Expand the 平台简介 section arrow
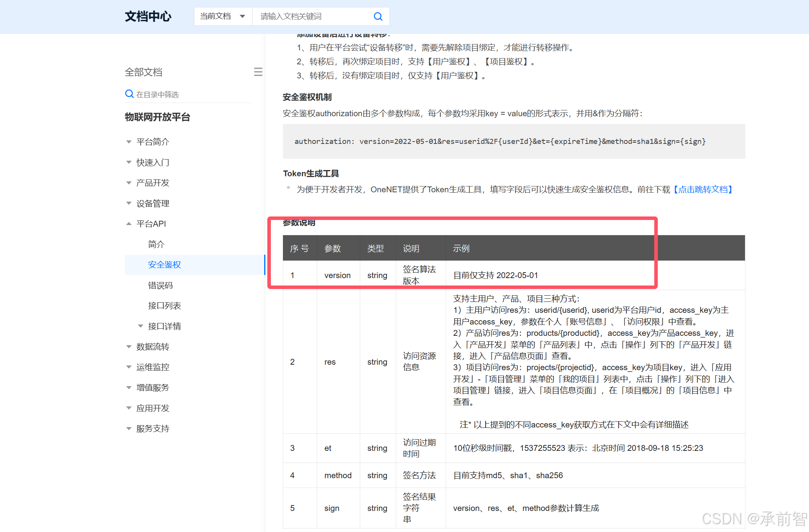This screenshot has width=809, height=532. (129, 142)
